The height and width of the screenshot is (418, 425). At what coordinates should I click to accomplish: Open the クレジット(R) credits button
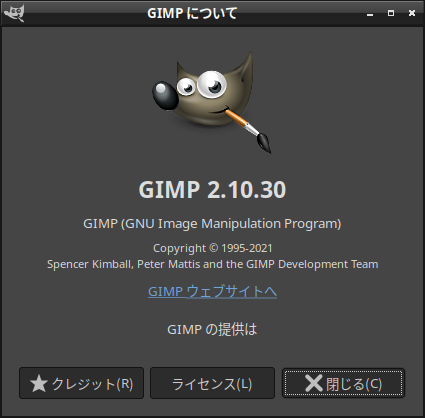coord(81,383)
